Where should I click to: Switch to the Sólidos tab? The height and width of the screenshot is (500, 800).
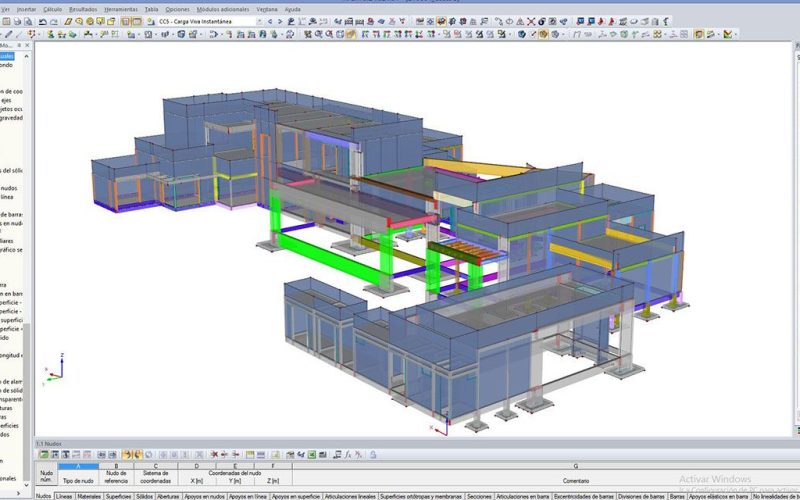click(144, 496)
